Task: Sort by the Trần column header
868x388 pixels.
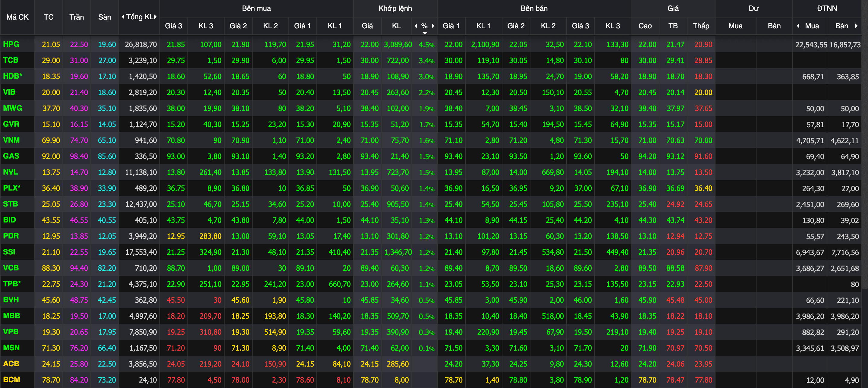Action: click(x=77, y=17)
